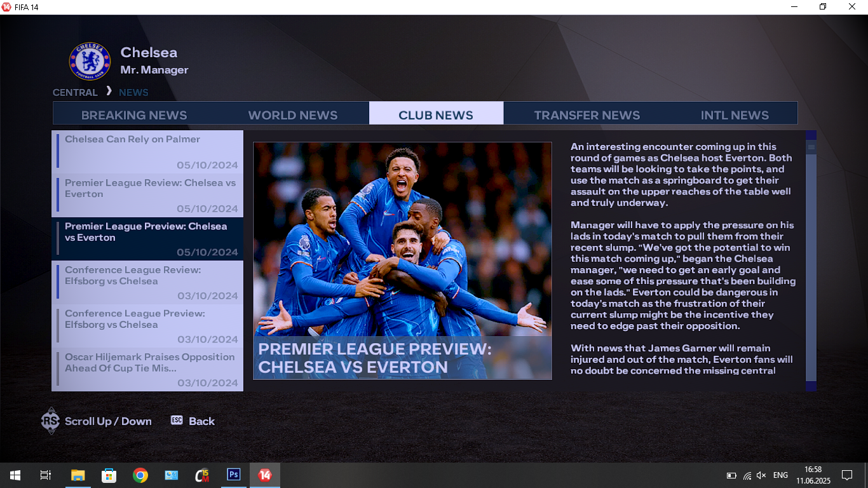
Task: Click the Chelsea club name header
Action: (x=149, y=53)
